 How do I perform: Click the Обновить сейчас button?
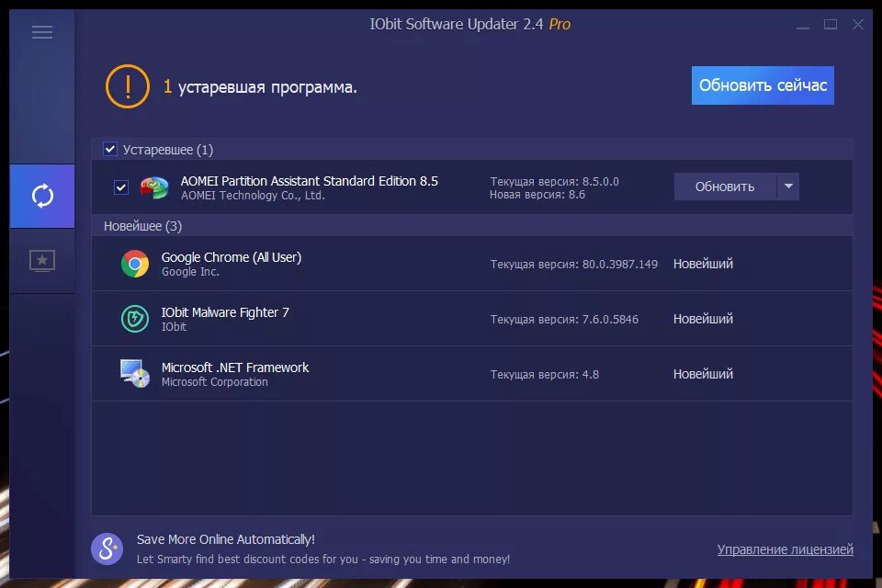tap(763, 85)
